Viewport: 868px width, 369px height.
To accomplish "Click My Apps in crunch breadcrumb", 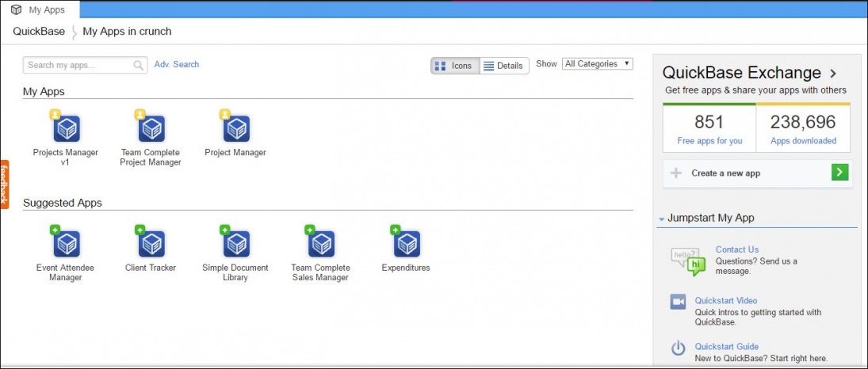I will (128, 32).
